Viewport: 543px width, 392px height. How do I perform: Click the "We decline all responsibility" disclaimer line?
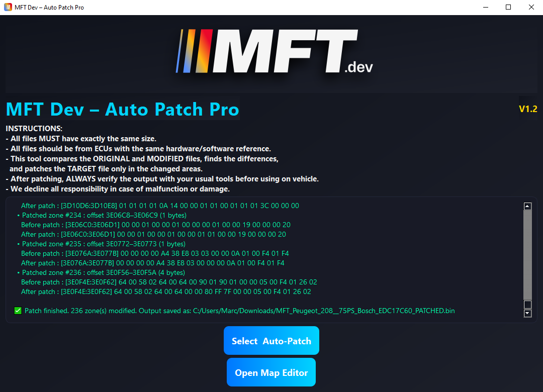[x=118, y=189]
